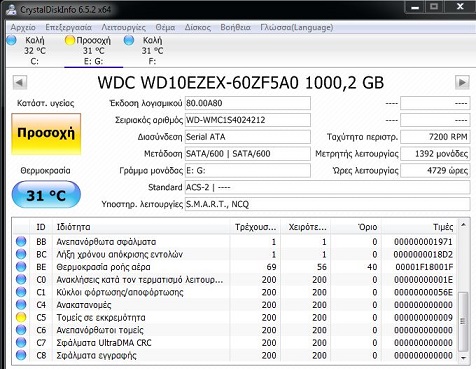Click raw value 00001F18001F
Image resolution: width=476 pixels, height=369 pixels.
pos(424,267)
